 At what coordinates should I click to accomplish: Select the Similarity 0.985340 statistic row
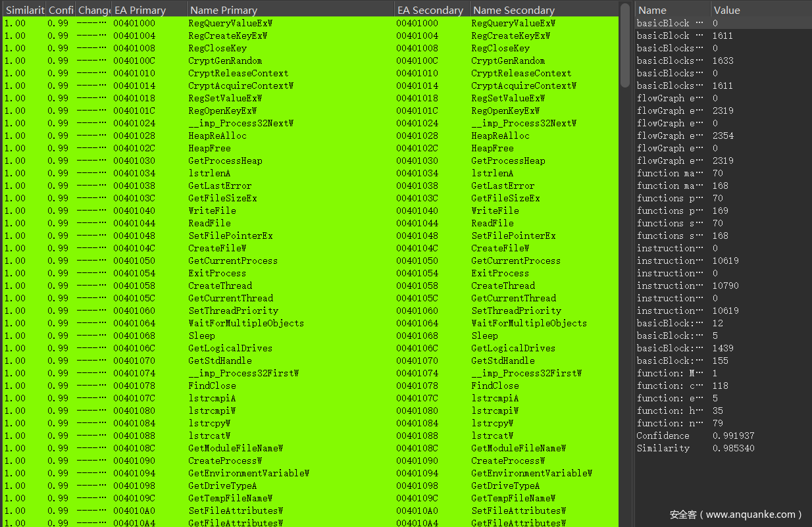(x=723, y=448)
